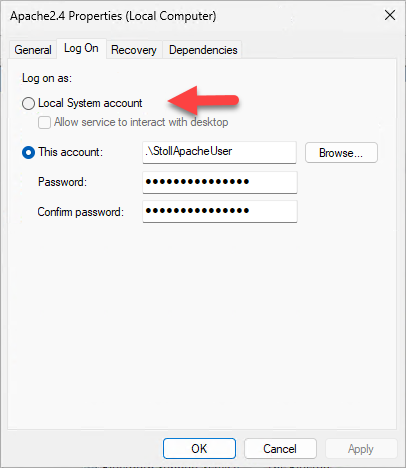Focus the Confirm password input field
This screenshot has width=406, height=468.
[x=220, y=211]
